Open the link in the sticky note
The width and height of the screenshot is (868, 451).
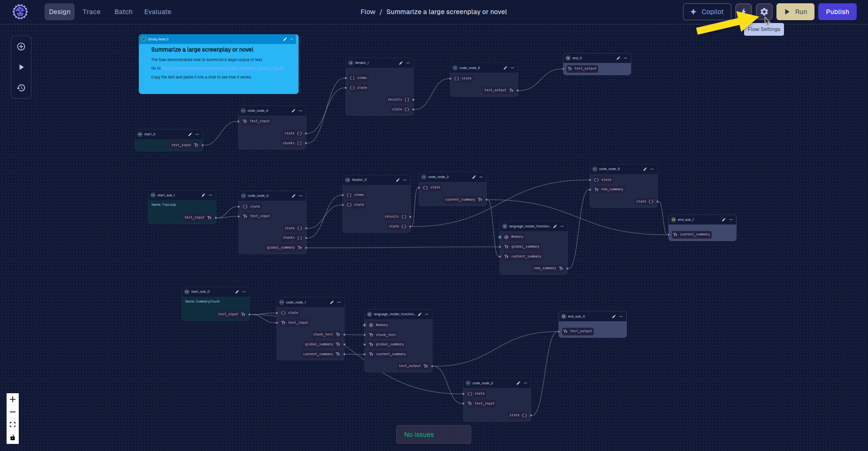point(223,68)
